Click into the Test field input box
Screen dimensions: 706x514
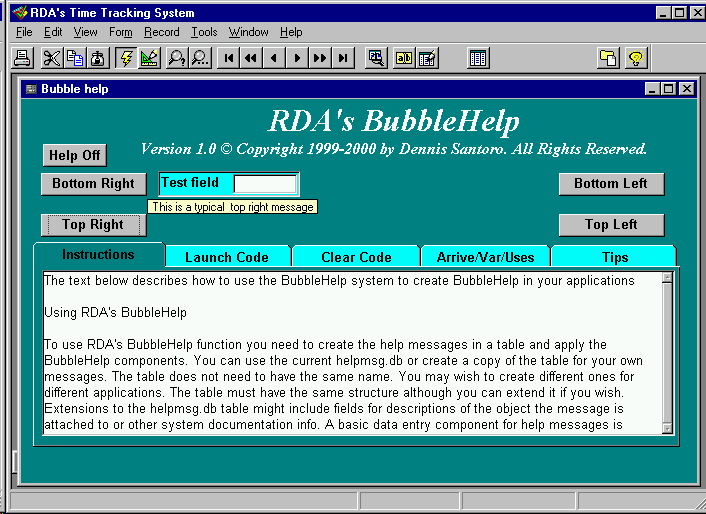(x=265, y=184)
